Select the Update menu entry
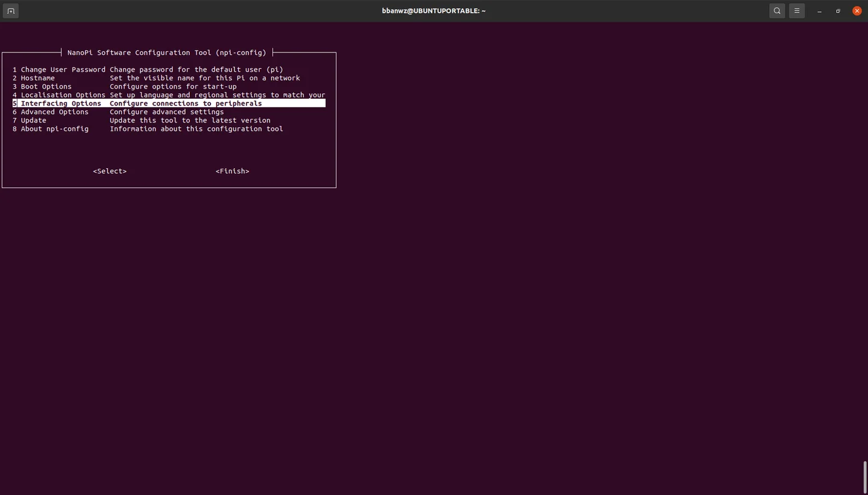 click(x=169, y=120)
